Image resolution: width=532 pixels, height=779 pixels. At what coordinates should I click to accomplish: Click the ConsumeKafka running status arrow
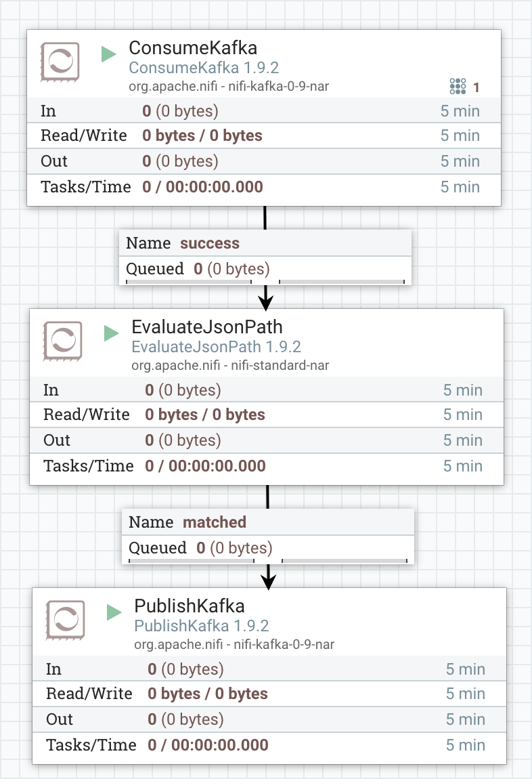(x=109, y=54)
